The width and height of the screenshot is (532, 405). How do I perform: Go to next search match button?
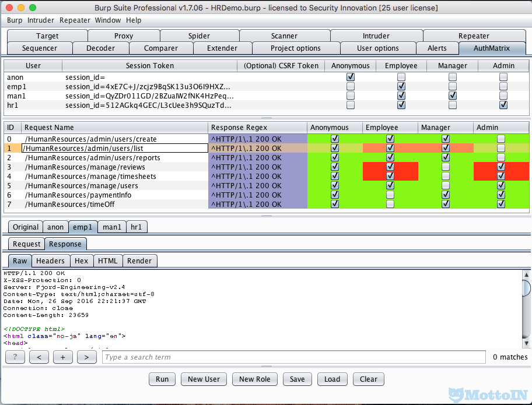pyautogui.click(x=86, y=357)
